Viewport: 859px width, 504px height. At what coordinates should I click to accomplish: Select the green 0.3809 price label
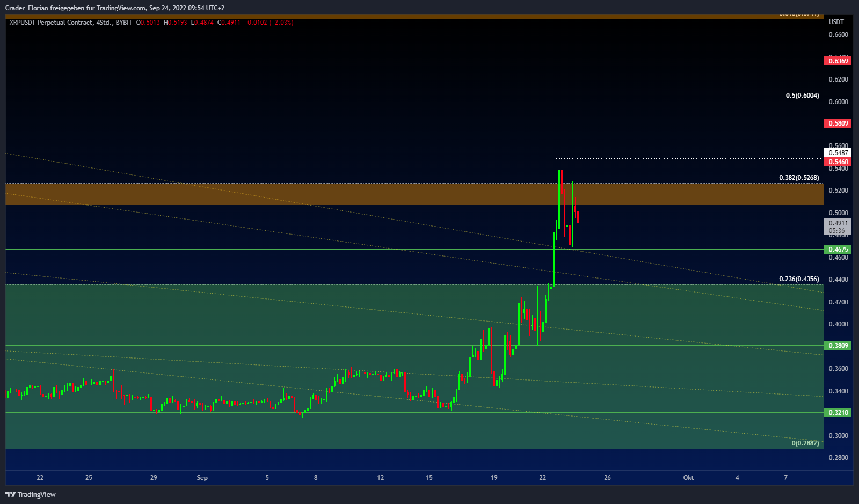838,346
